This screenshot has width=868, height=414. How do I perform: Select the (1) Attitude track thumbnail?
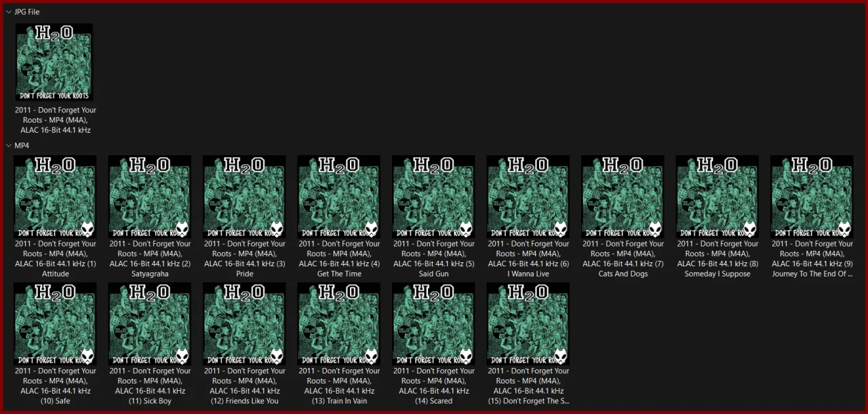pyautogui.click(x=55, y=196)
